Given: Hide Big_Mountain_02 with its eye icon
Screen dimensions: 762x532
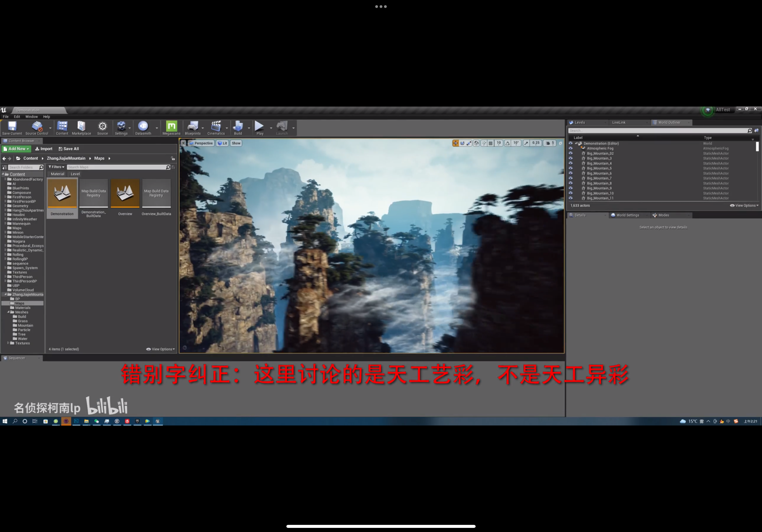Looking at the screenshot, I should 571,153.
